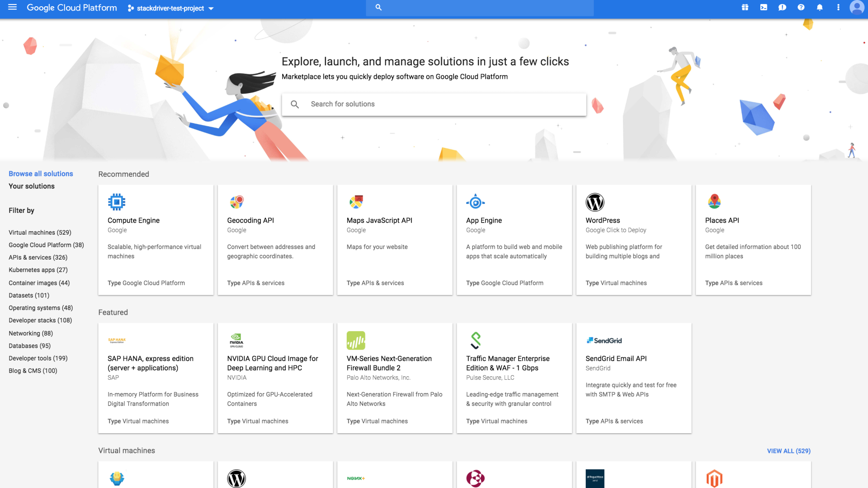Open the hamburger navigation menu
The height and width of the screenshot is (488, 868).
[12, 8]
